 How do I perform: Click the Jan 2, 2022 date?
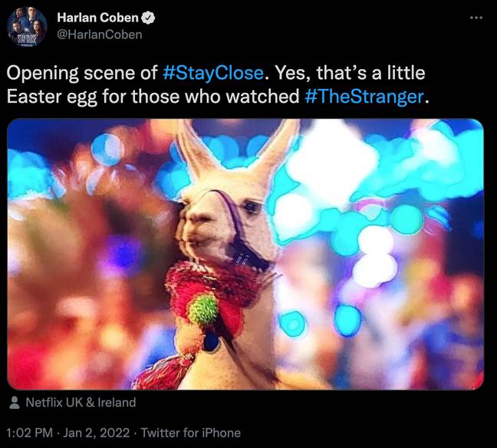97,433
